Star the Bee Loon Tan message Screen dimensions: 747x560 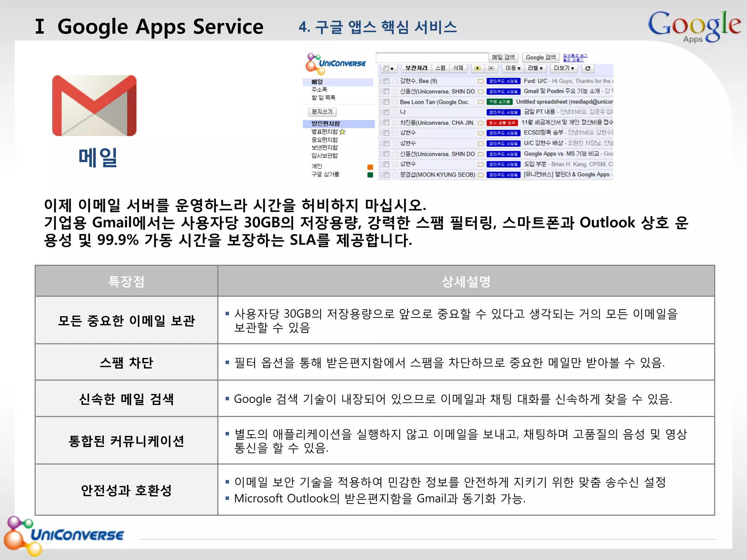(x=395, y=102)
